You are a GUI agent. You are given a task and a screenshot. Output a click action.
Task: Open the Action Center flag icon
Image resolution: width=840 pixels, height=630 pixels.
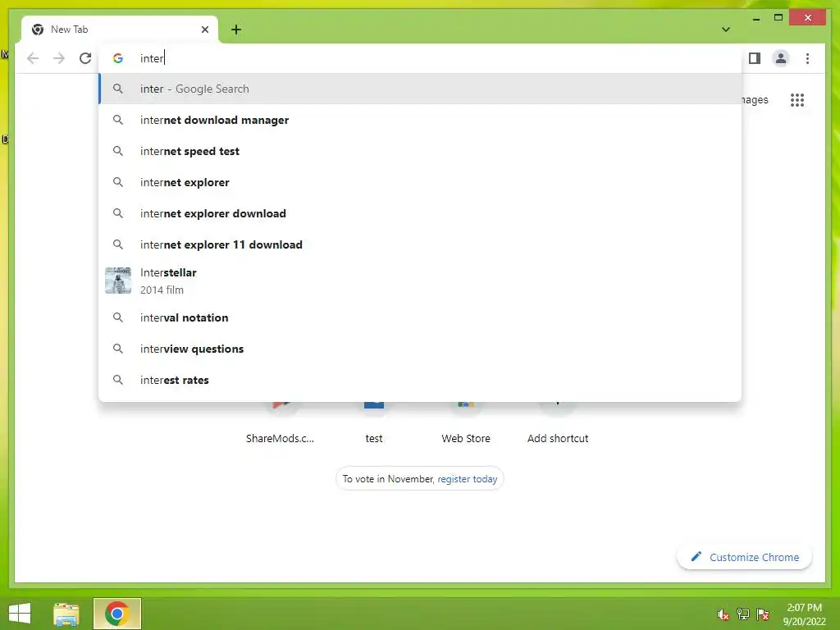tap(763, 614)
